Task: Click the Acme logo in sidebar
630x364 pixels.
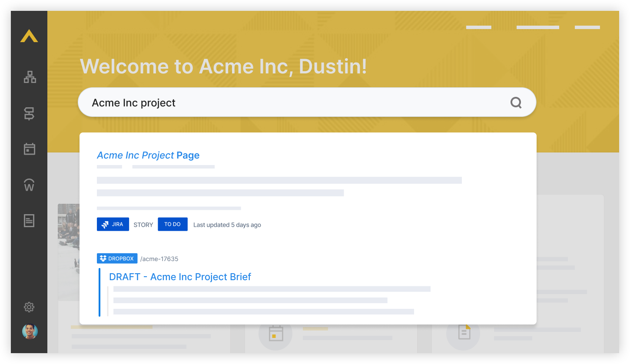Action: coord(29,36)
